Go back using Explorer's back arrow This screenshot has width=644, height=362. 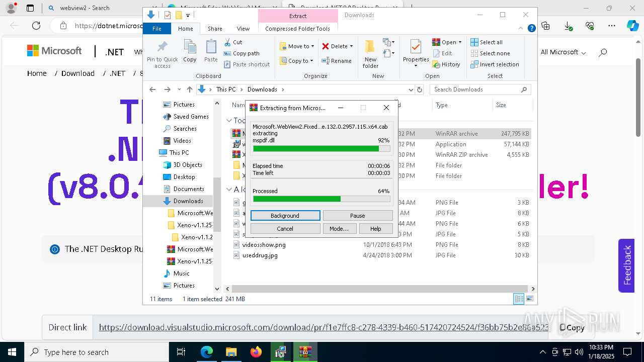coord(152,89)
